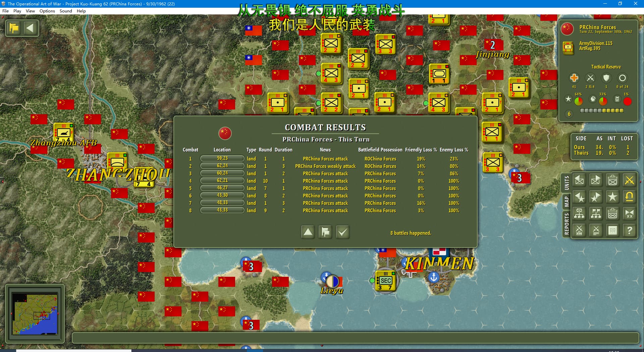The height and width of the screenshot is (352, 644).
Task: Click the star proficiency icon beside 64%
Action: [x=568, y=99]
